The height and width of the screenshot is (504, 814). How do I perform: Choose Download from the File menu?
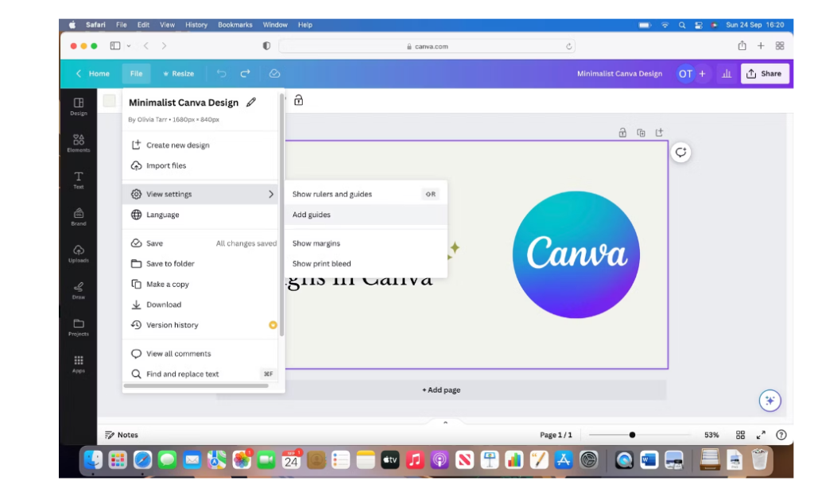click(x=200, y=304)
